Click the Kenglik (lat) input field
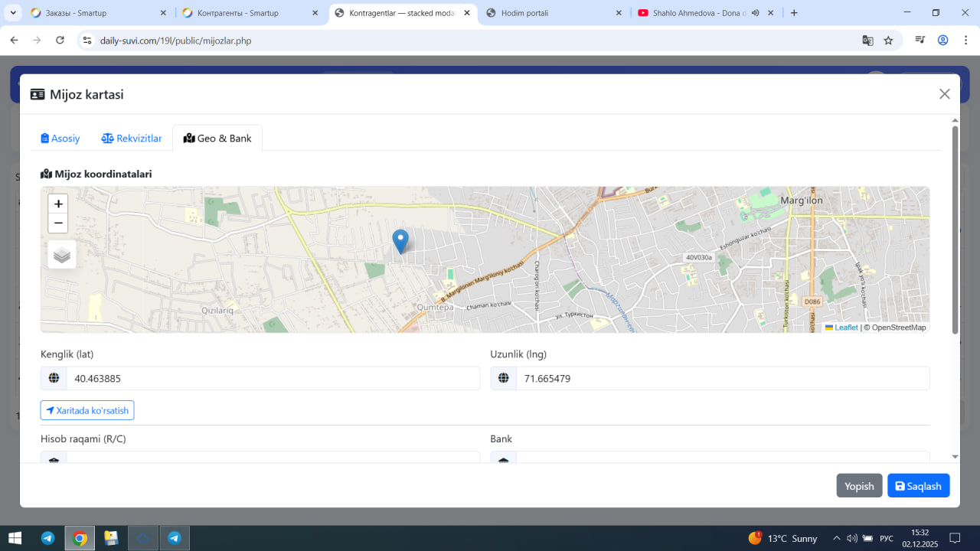The width and height of the screenshot is (980, 551). click(273, 378)
